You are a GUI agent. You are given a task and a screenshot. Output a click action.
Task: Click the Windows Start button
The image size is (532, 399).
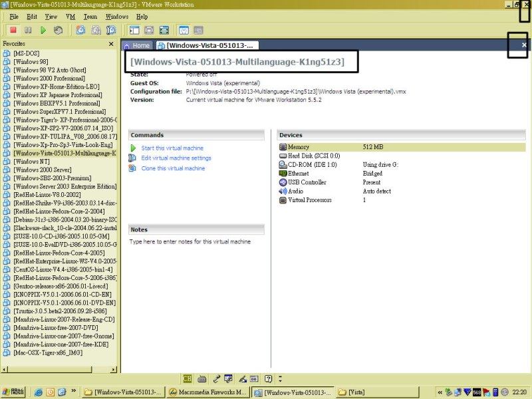tap(13, 392)
